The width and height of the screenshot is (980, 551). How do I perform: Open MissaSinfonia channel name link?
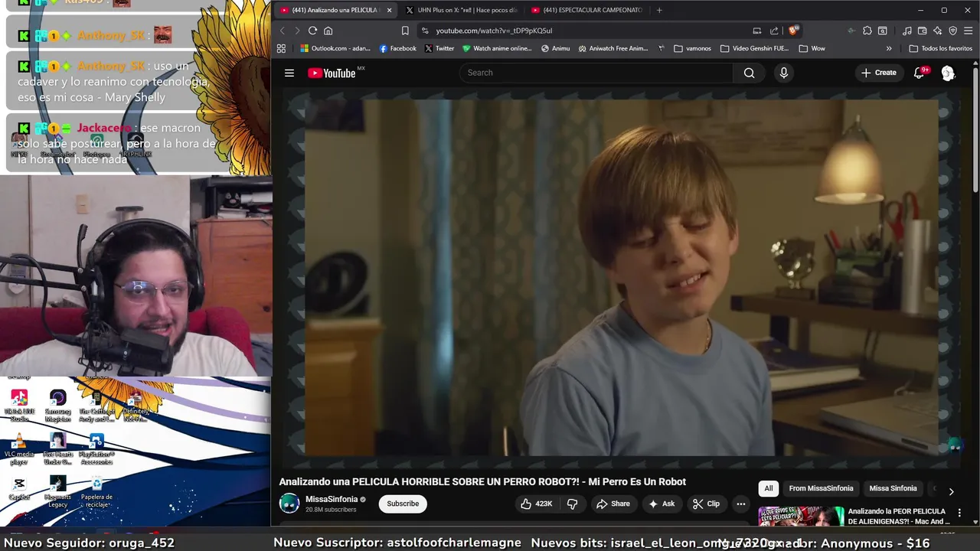(x=332, y=499)
